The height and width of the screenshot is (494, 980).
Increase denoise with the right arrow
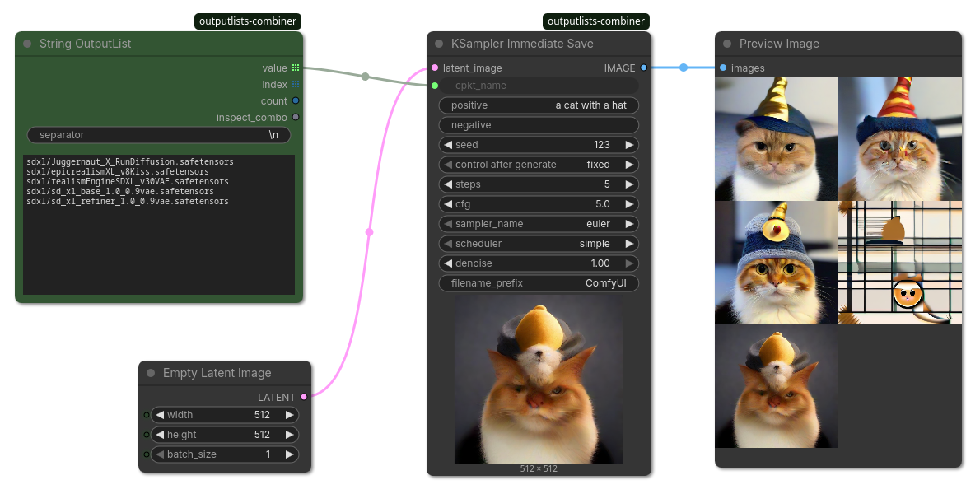(x=629, y=263)
